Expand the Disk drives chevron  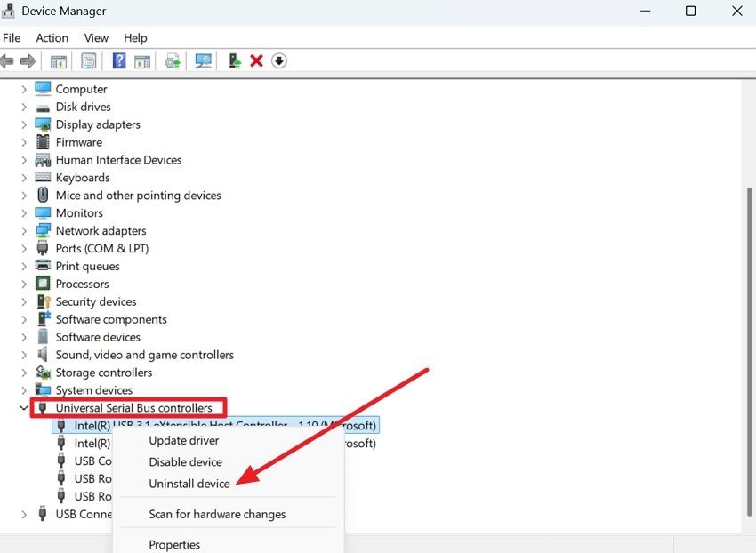point(24,107)
